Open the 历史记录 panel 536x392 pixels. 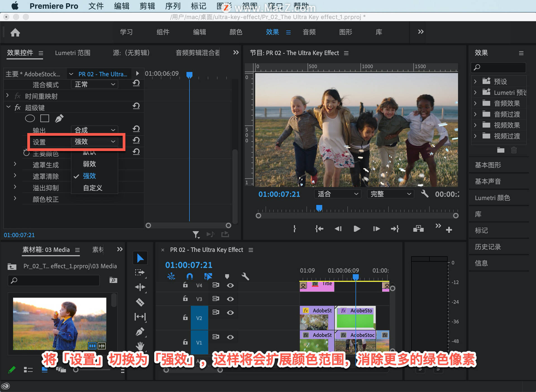(488, 247)
